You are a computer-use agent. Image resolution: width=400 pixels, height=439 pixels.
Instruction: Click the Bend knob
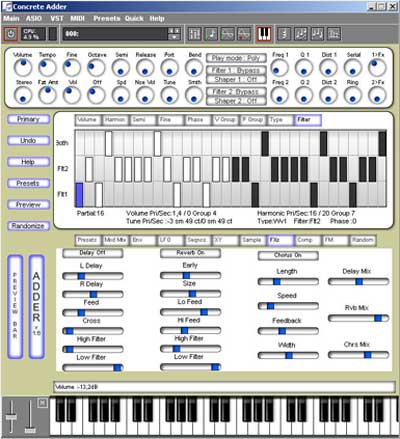(194, 68)
